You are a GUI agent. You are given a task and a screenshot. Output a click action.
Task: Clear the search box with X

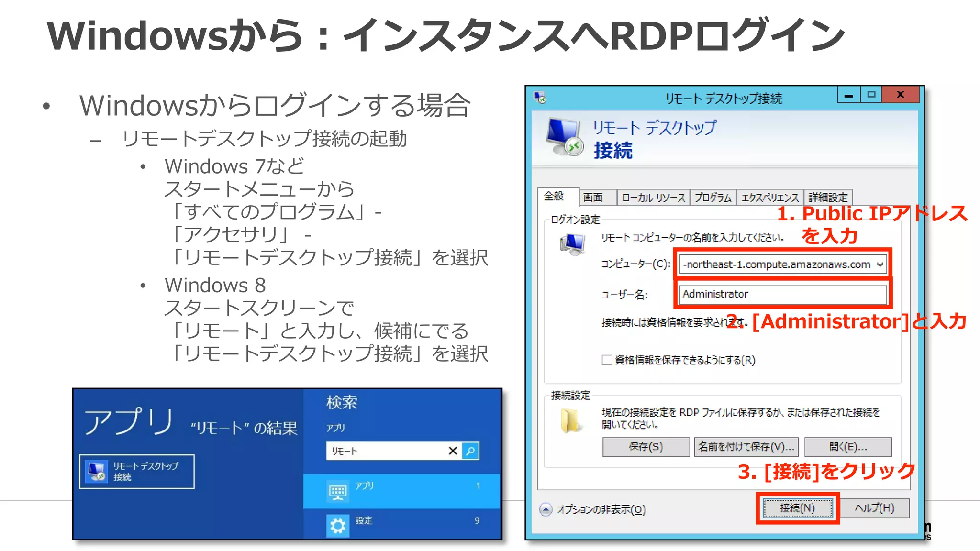(453, 451)
